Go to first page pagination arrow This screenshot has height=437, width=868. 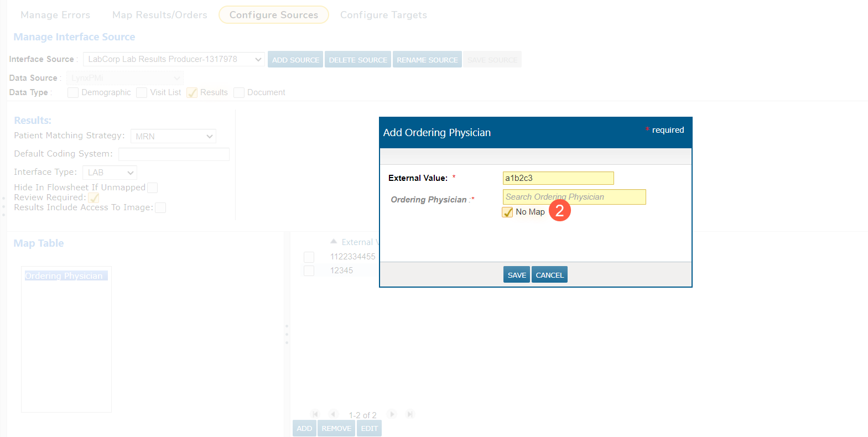click(x=315, y=414)
